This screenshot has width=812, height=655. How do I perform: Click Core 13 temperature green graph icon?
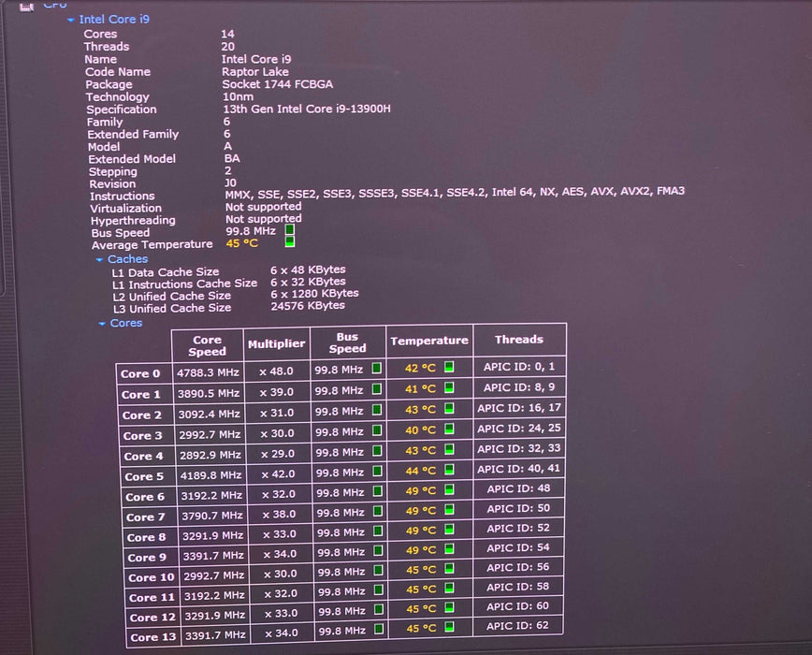point(449,627)
